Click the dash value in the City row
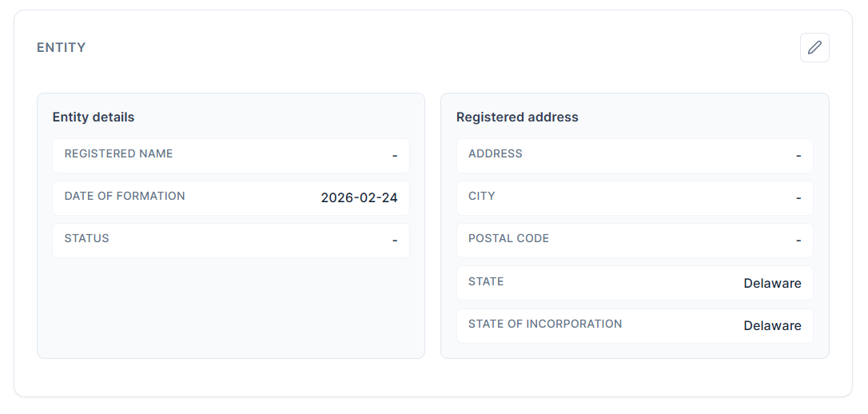This screenshot has height=414, width=868. 798,198
